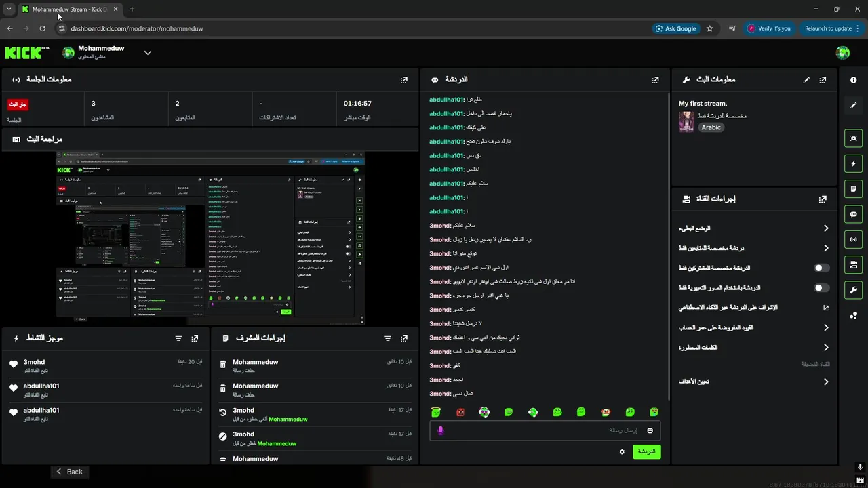868x488 pixels.
Task: Open the activity feed filter icon
Action: (x=178, y=338)
